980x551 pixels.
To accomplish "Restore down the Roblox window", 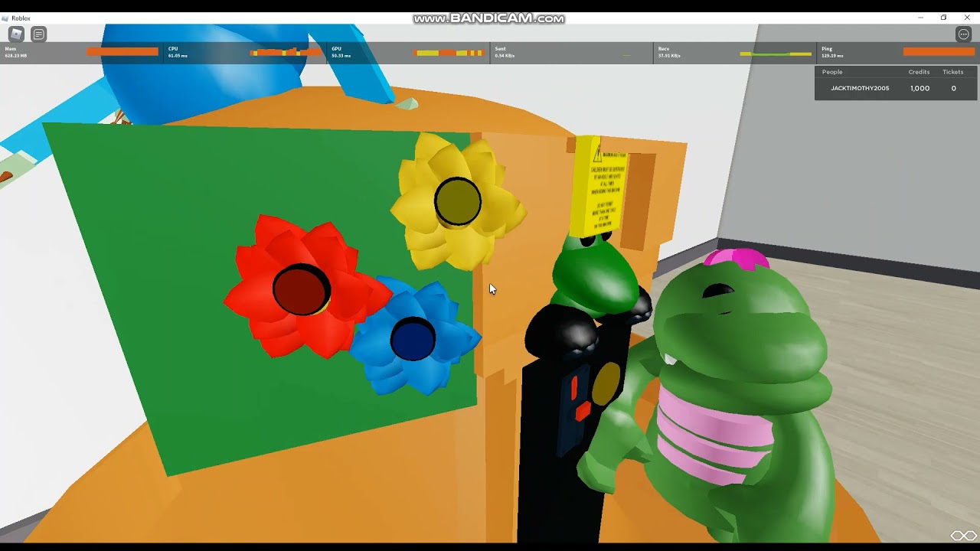I will point(943,18).
